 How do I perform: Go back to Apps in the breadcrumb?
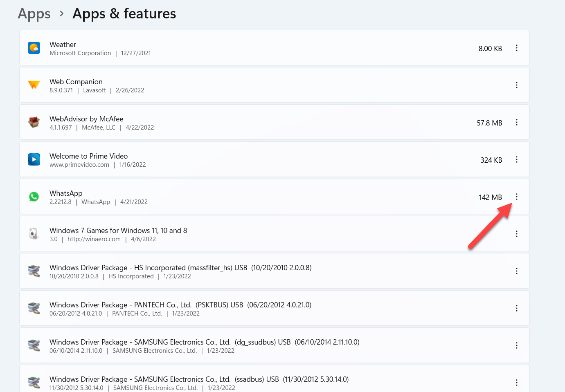click(34, 14)
